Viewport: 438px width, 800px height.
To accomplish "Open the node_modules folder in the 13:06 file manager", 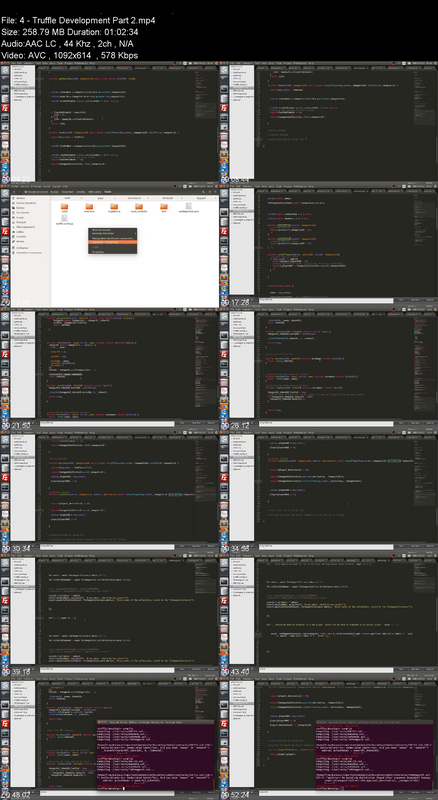I will (139, 206).
